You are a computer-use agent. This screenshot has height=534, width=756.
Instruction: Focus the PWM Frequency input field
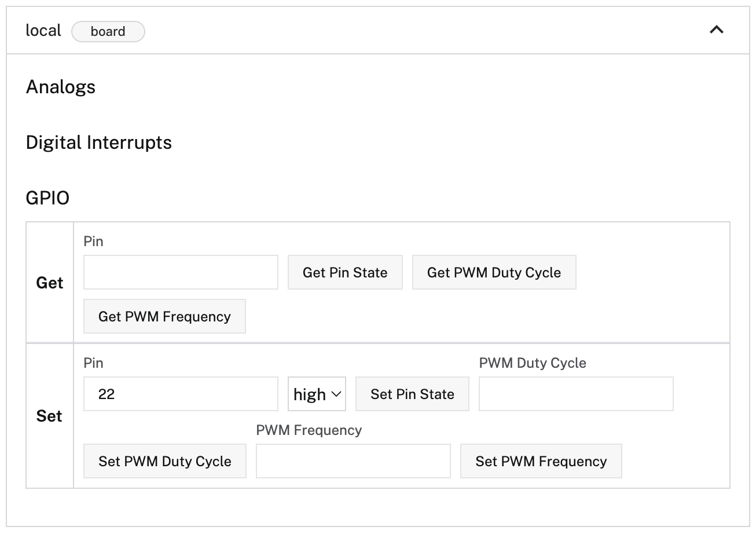(353, 462)
